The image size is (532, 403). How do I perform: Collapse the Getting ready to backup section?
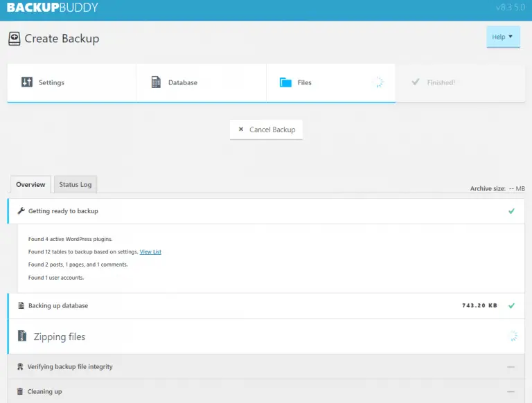coord(266,211)
